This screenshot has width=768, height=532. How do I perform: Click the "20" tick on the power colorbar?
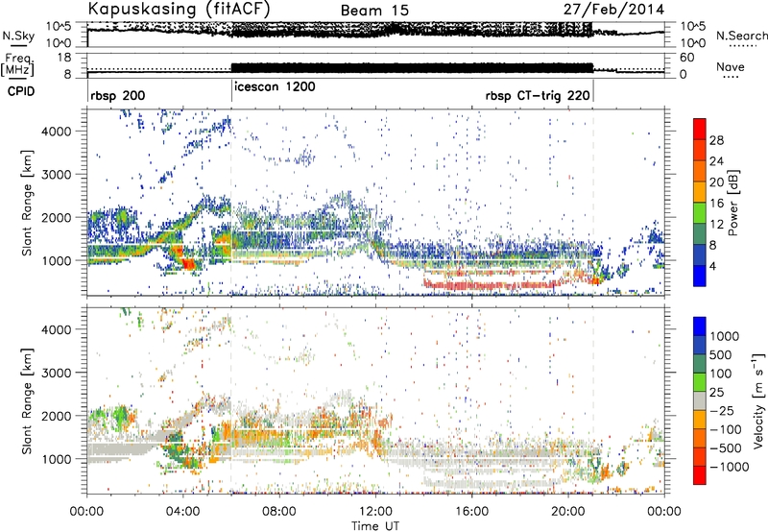pyautogui.click(x=716, y=182)
